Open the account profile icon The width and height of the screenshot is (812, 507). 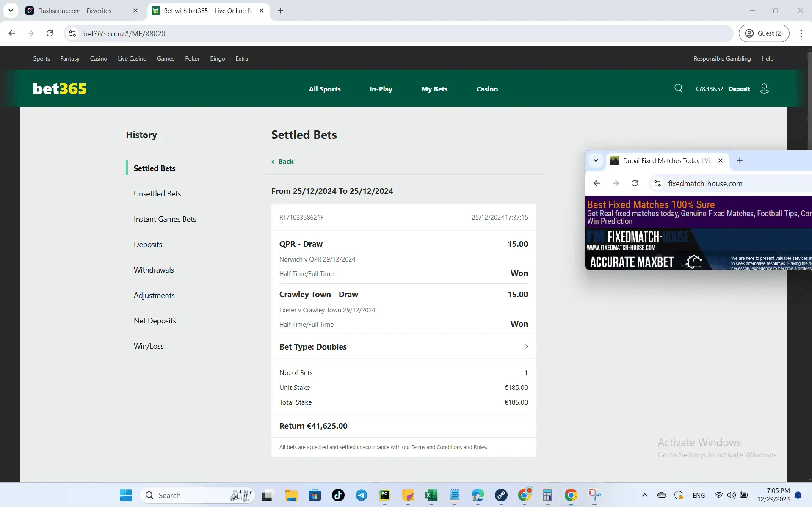click(x=764, y=88)
